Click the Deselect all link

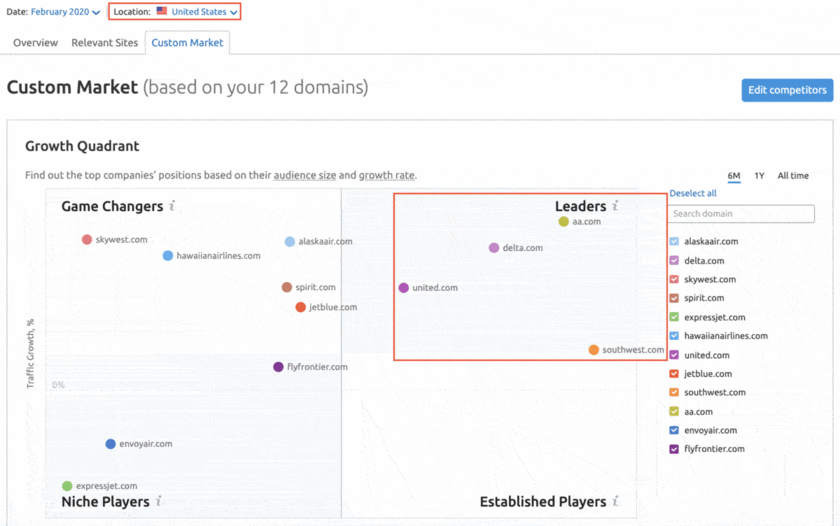coord(693,193)
